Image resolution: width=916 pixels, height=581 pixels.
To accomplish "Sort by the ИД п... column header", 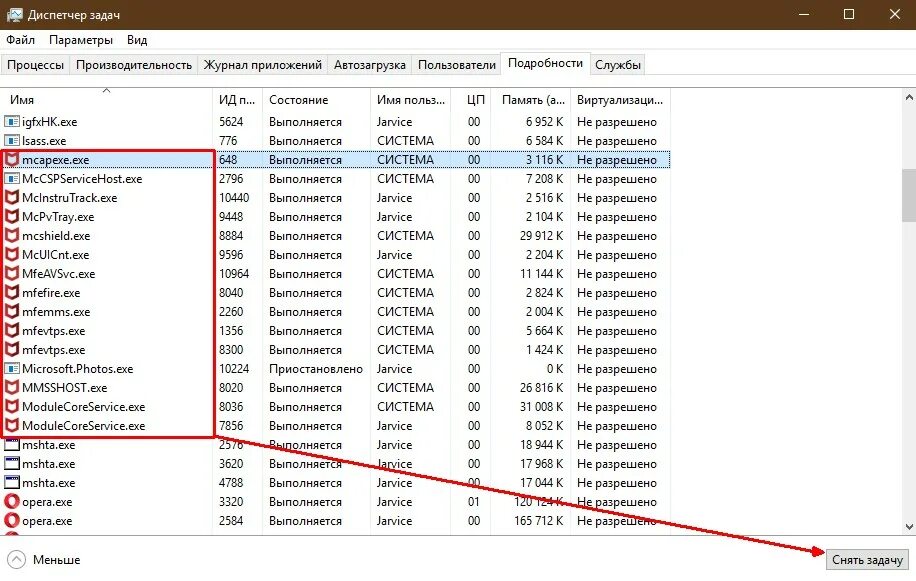I will tap(237, 100).
